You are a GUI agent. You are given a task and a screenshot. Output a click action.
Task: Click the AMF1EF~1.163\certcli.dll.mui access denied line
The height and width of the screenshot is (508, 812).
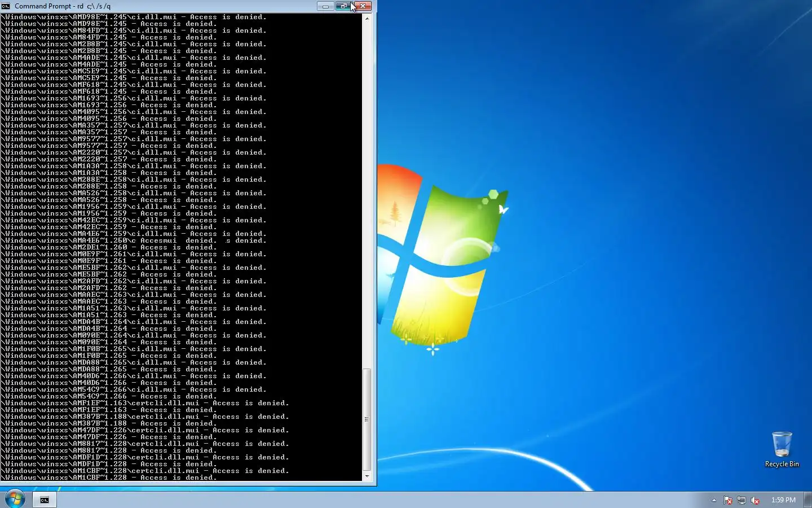(145, 403)
